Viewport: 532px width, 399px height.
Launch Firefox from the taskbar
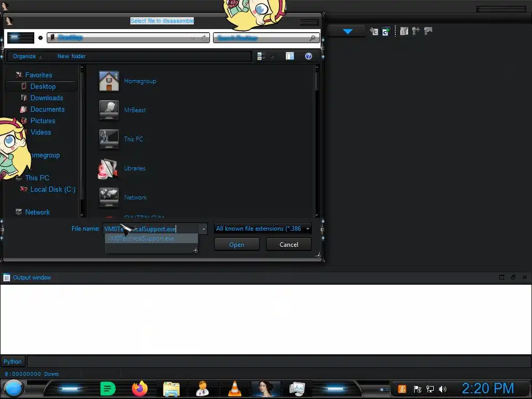(x=140, y=389)
